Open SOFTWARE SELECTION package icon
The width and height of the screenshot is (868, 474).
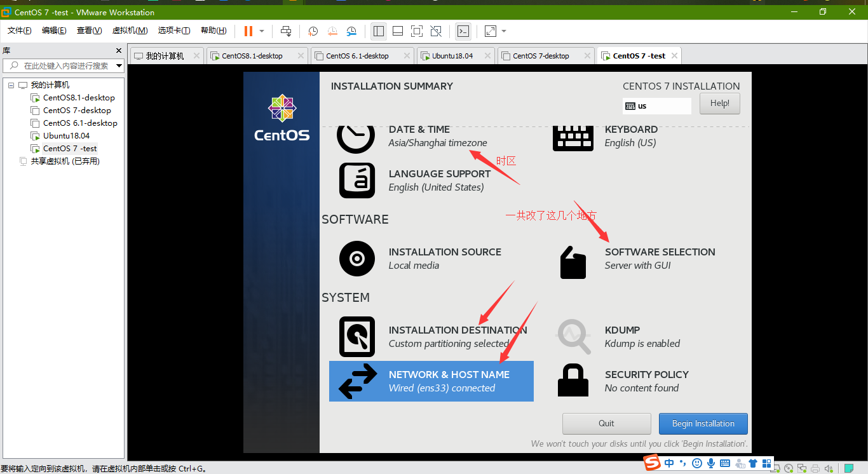tap(573, 262)
